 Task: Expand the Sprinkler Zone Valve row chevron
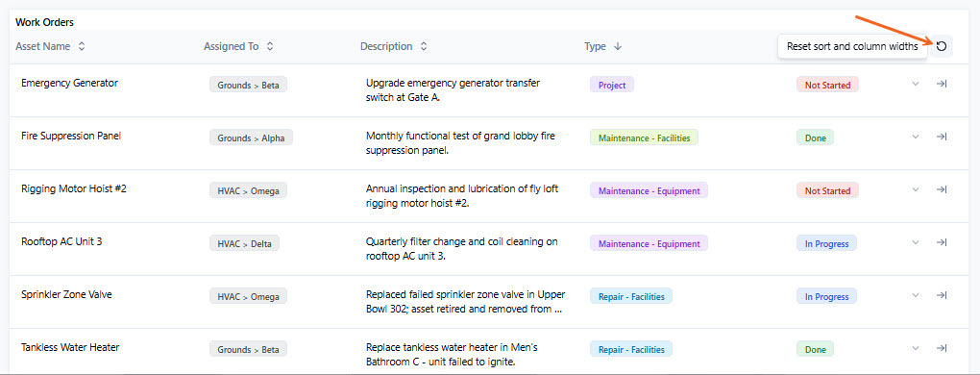(915, 295)
